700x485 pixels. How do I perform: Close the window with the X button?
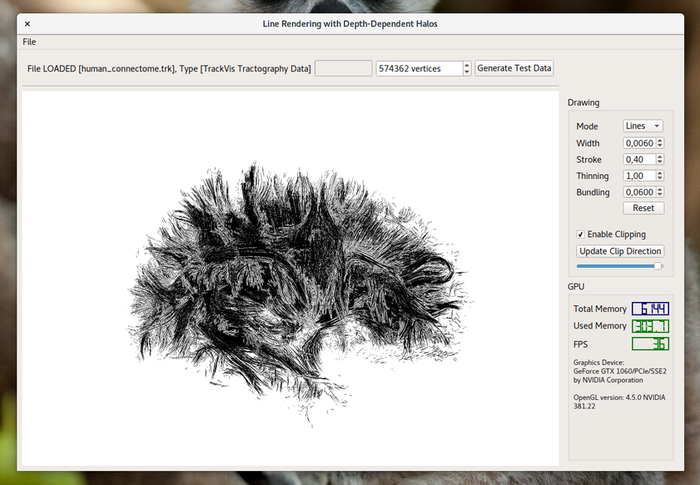27,23
